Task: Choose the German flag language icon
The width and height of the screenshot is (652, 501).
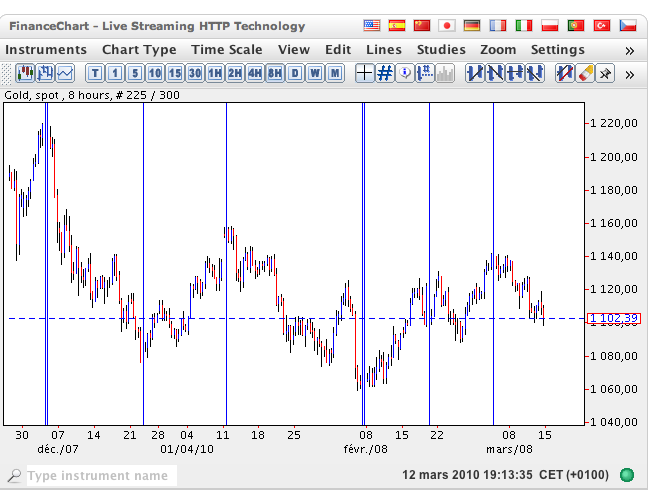Action: 473,24
